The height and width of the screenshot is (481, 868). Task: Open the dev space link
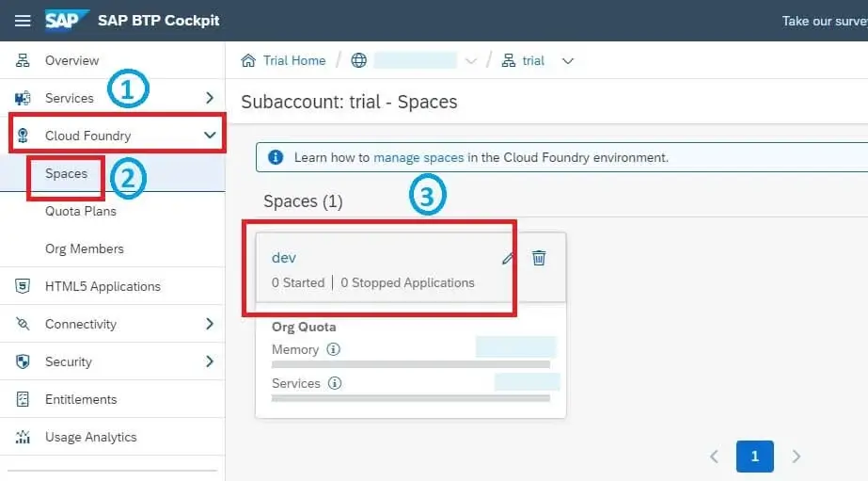click(284, 258)
